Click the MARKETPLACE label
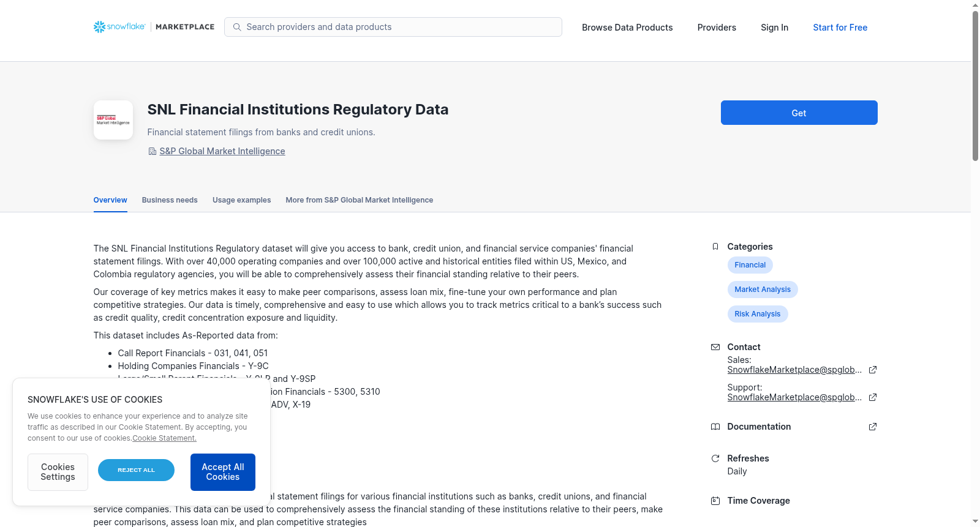The image size is (980, 527). (x=185, y=27)
